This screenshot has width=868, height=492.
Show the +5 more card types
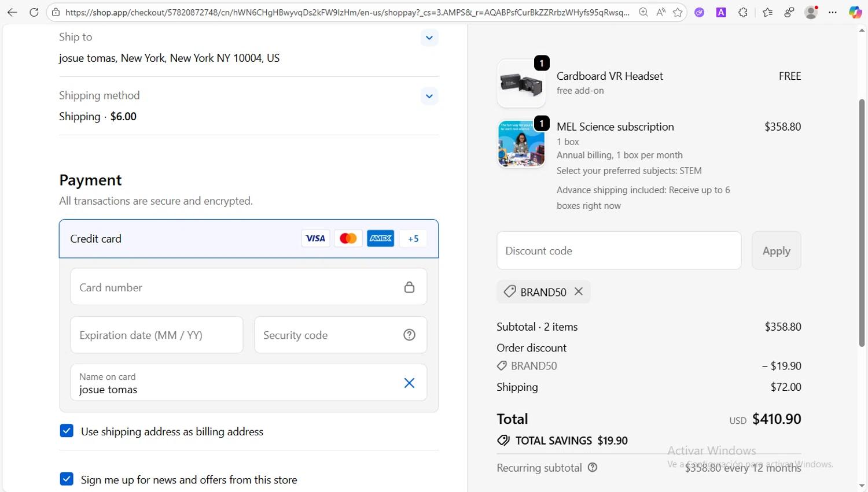click(x=413, y=238)
